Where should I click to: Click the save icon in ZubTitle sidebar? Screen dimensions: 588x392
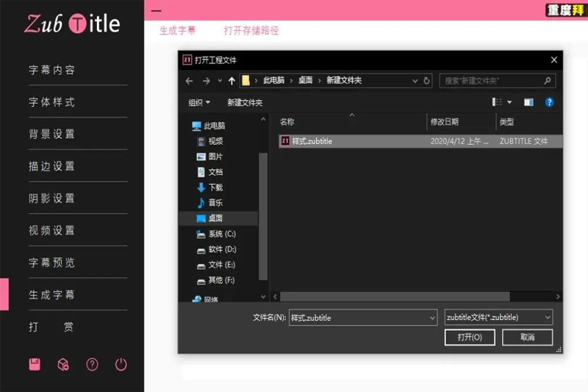35,364
